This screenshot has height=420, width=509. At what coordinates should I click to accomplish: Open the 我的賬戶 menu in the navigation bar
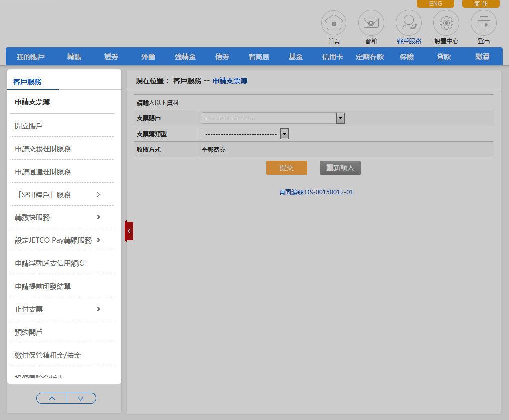[31, 57]
